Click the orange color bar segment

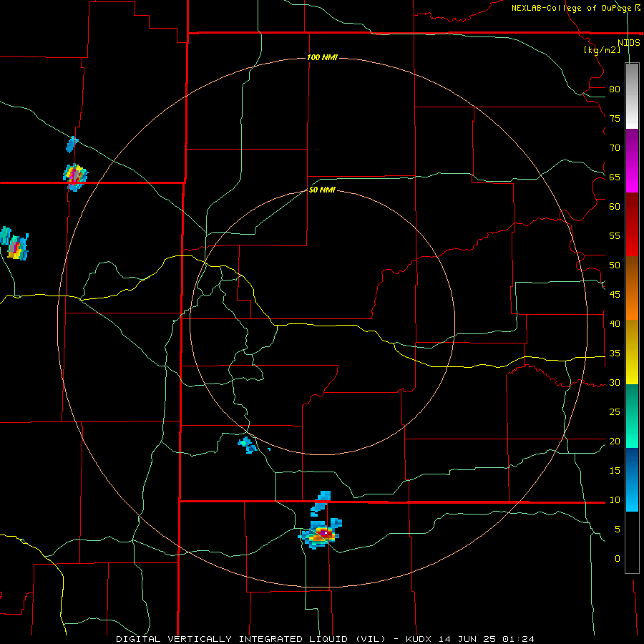632,288
